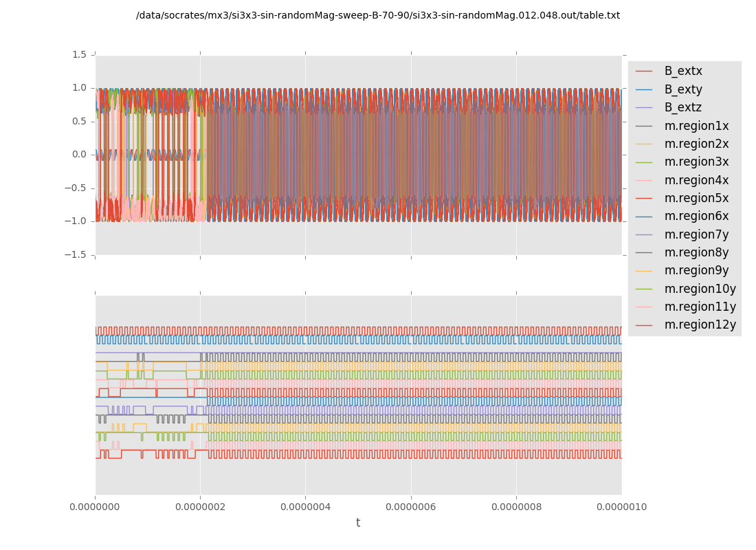This screenshot has width=756, height=550.
Task: Click the line swatch beside m.region6x
Action: click(644, 217)
